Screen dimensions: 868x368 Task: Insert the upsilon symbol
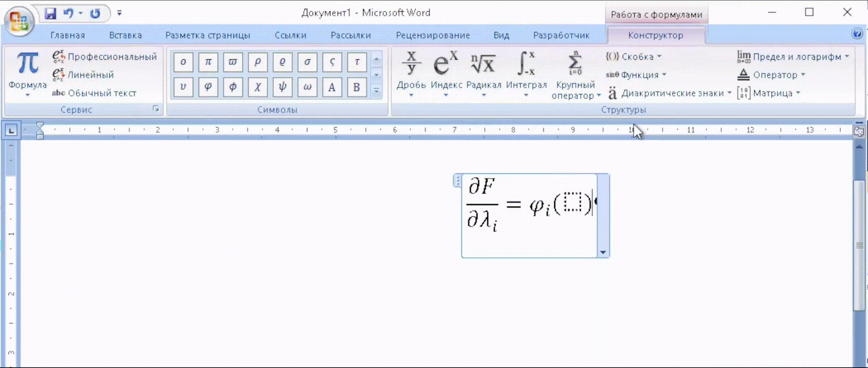coord(183,87)
